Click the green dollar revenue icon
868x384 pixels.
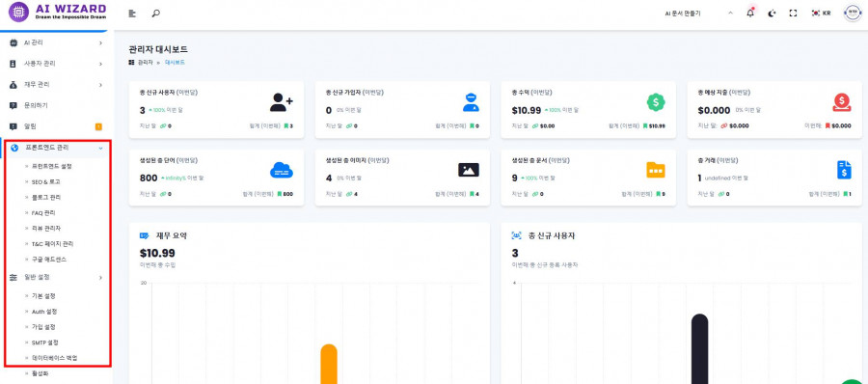656,102
